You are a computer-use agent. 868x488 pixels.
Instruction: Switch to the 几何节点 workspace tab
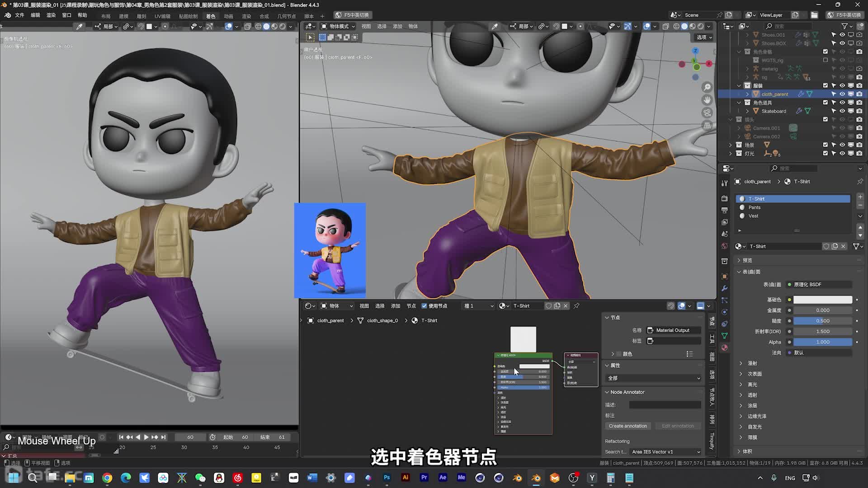(287, 16)
